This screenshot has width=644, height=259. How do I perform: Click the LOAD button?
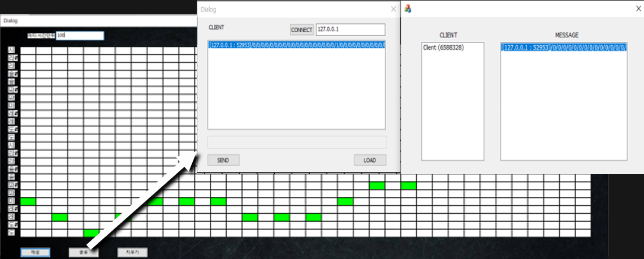[x=370, y=160]
